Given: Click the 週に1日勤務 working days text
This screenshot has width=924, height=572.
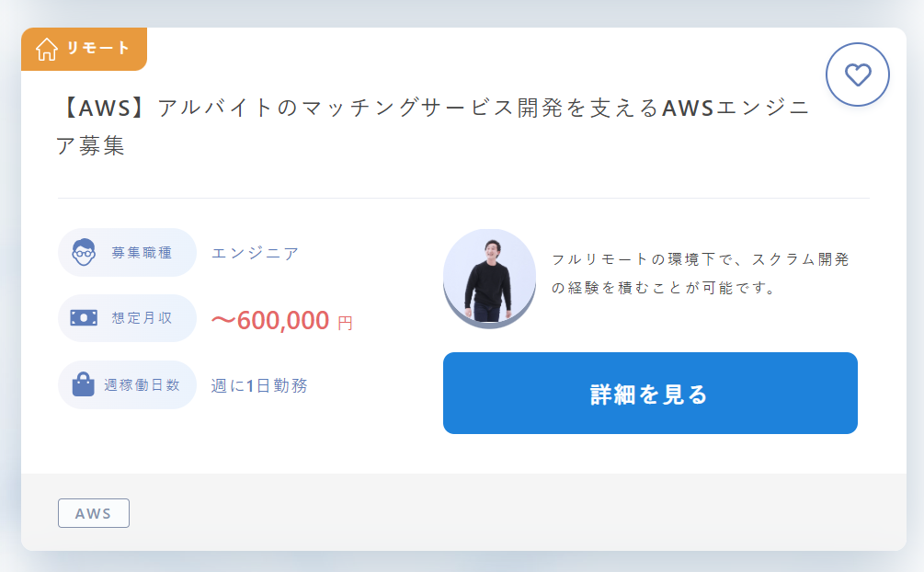Looking at the screenshot, I should [x=259, y=385].
